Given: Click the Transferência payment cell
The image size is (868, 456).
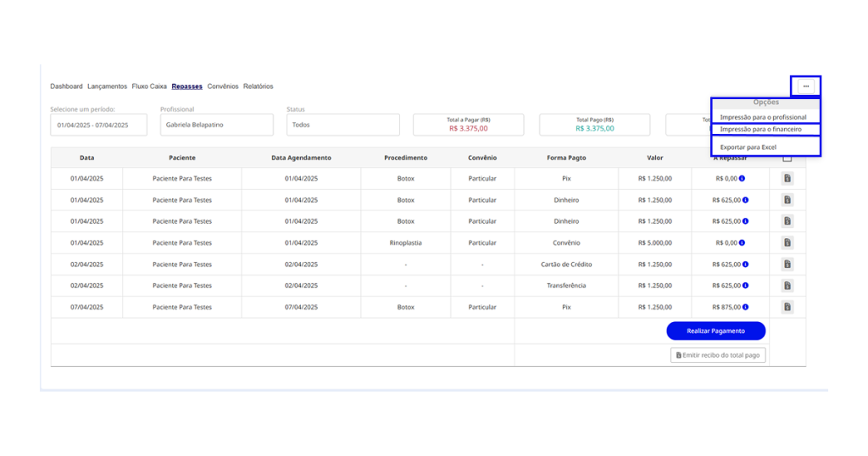Looking at the screenshot, I should tap(566, 286).
